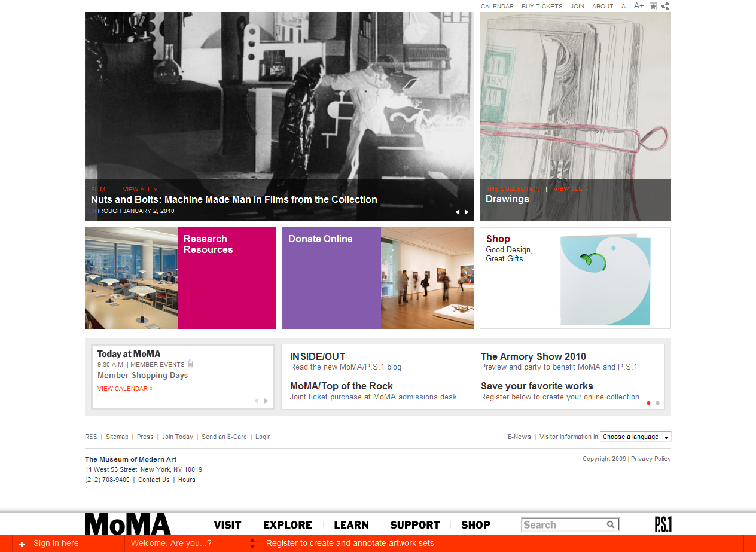Open the P.S.1 logo link

coord(663,524)
